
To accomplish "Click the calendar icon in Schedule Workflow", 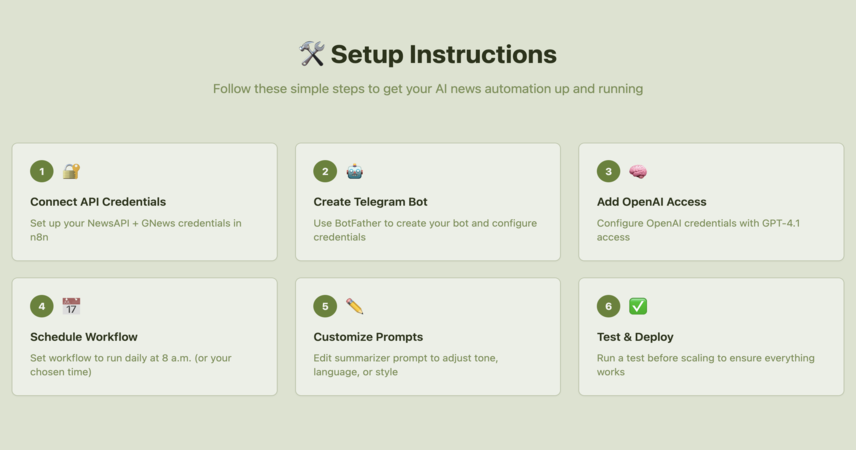I will click(71, 306).
